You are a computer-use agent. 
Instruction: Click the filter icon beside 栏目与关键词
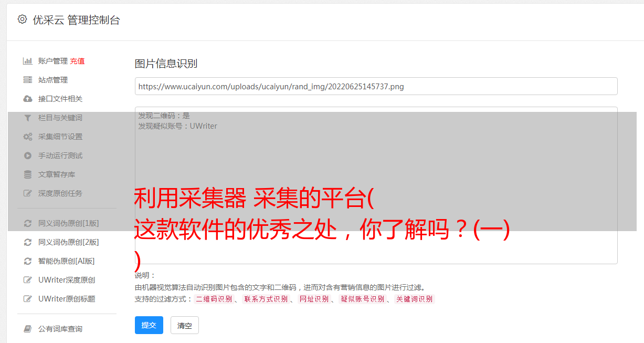tap(28, 118)
